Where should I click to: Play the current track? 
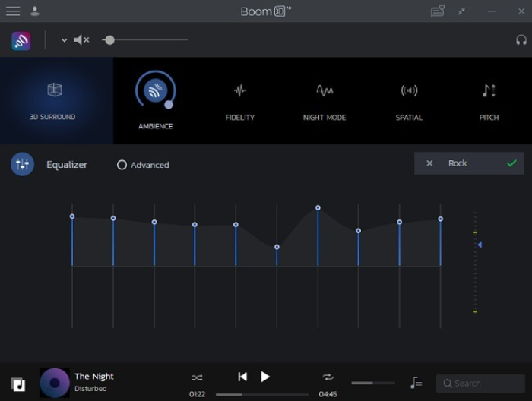point(265,377)
